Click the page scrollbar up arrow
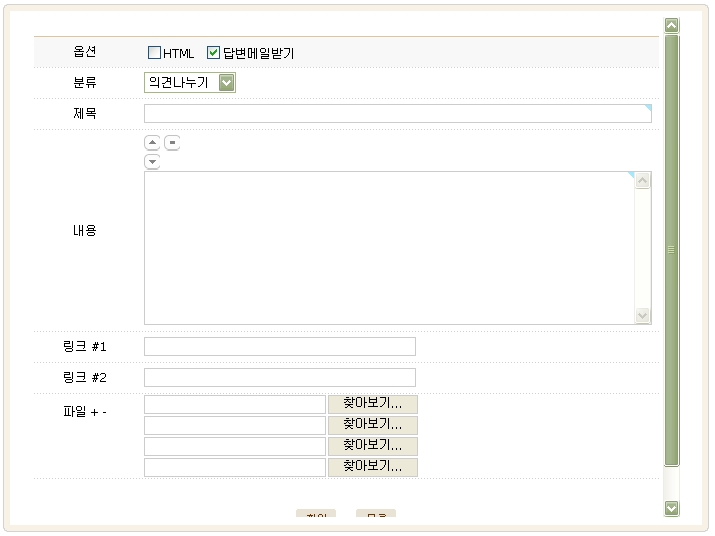This screenshot has height=536, width=715. coord(671,26)
